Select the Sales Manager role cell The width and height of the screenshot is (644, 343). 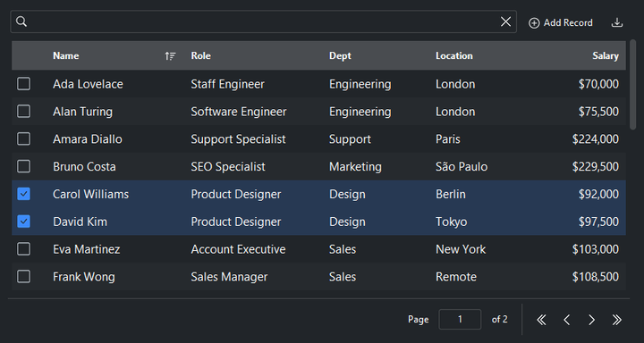(x=229, y=277)
